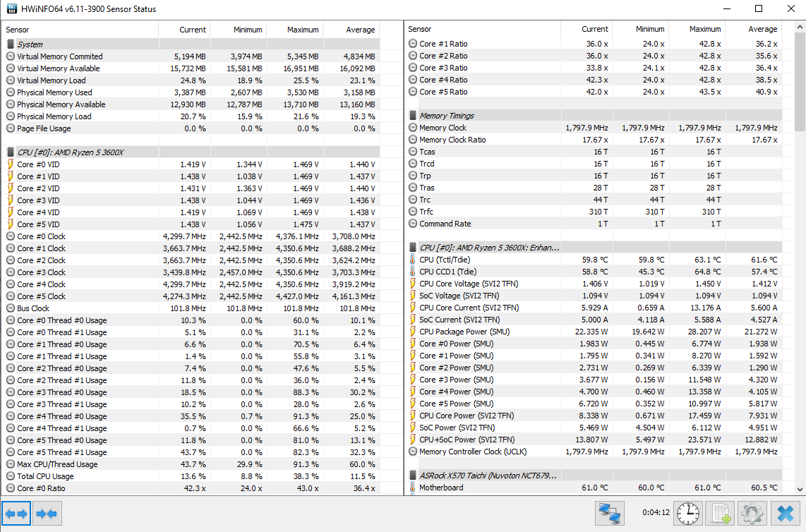Click the Maximum column header in right pane
The height and width of the screenshot is (532, 806).
[697, 30]
